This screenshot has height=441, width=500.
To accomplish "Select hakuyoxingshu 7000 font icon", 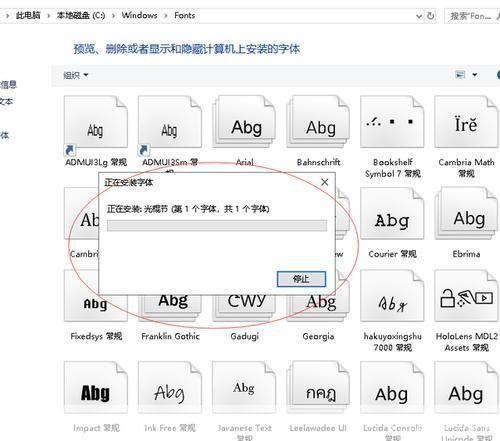I will click(x=392, y=296).
